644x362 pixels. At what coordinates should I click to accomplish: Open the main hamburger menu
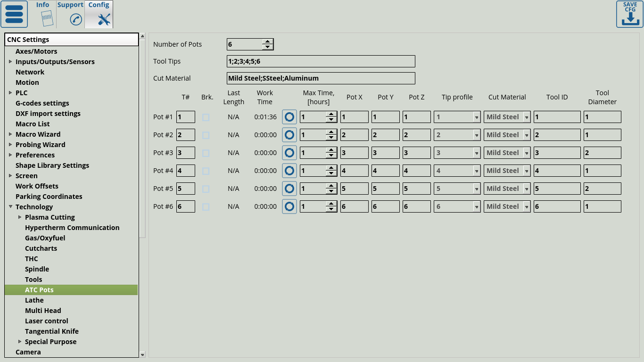click(x=14, y=14)
